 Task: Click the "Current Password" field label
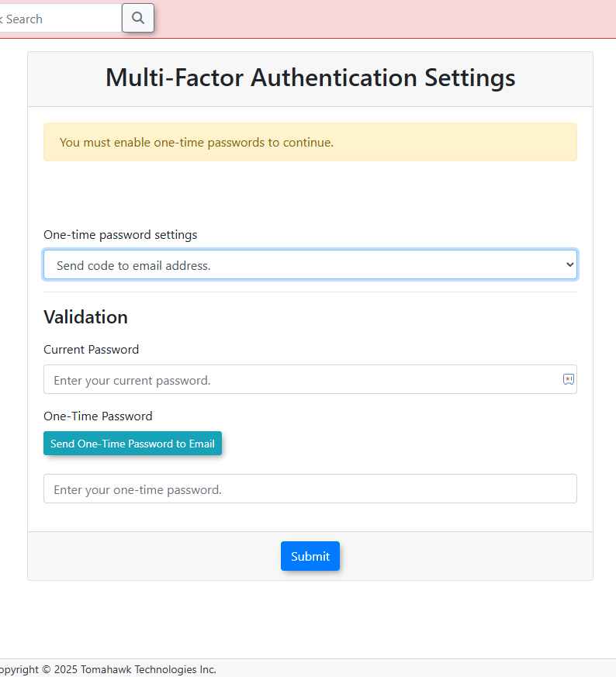[x=92, y=350]
